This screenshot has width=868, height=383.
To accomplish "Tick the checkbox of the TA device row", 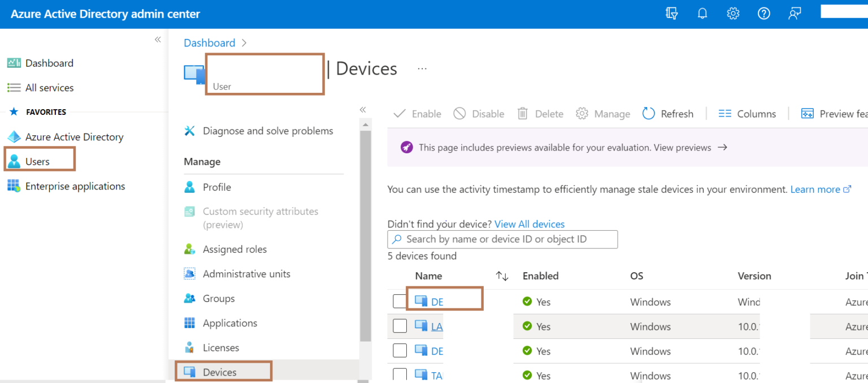I will tap(400, 375).
